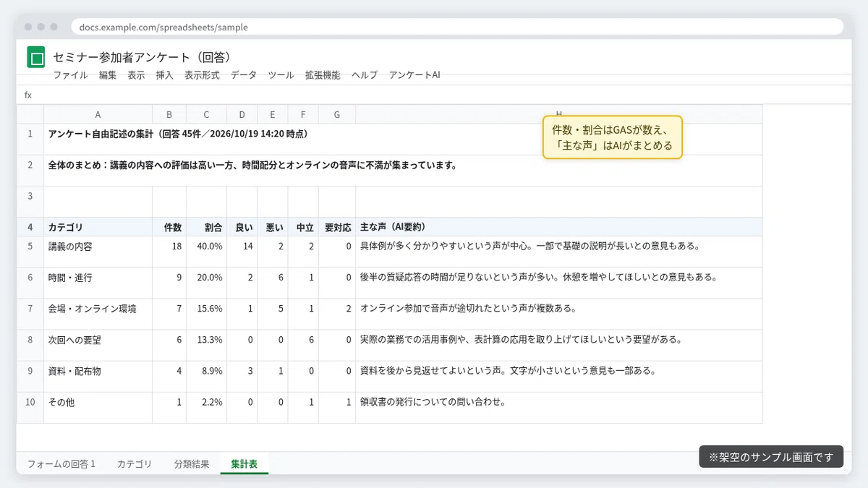Viewport: 868px width, 488px height.
Task: Open the 表示 menu
Action: pos(136,74)
